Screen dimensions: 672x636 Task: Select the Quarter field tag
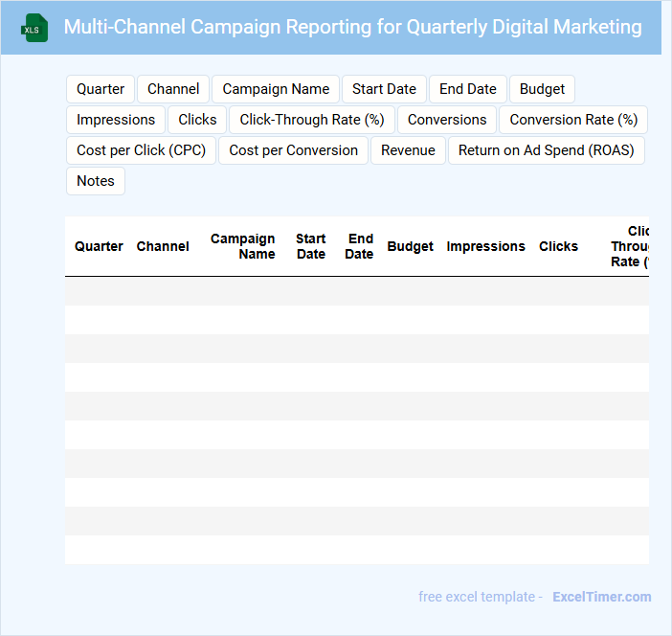point(101,89)
